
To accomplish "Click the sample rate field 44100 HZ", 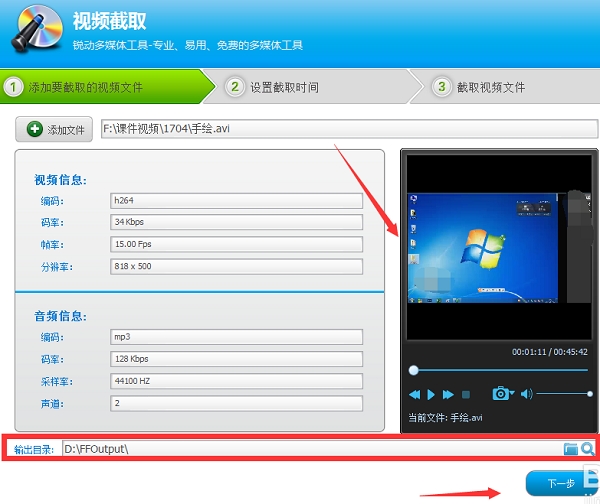I will click(x=236, y=381).
